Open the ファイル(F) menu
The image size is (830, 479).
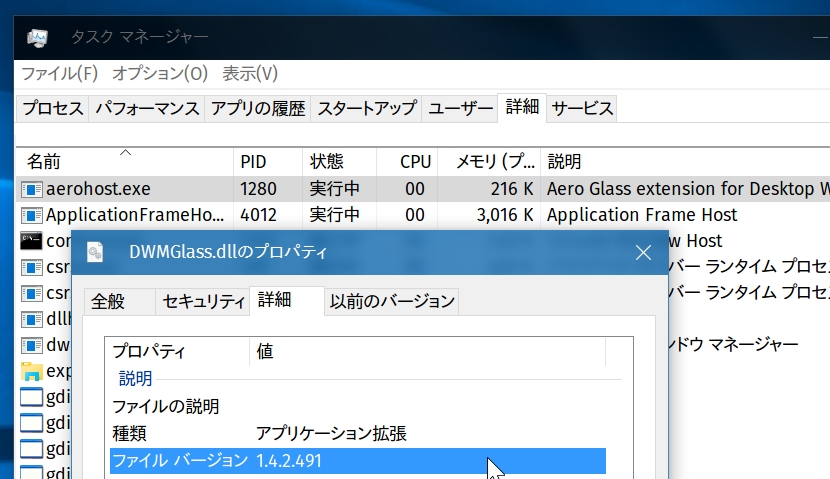(x=59, y=74)
